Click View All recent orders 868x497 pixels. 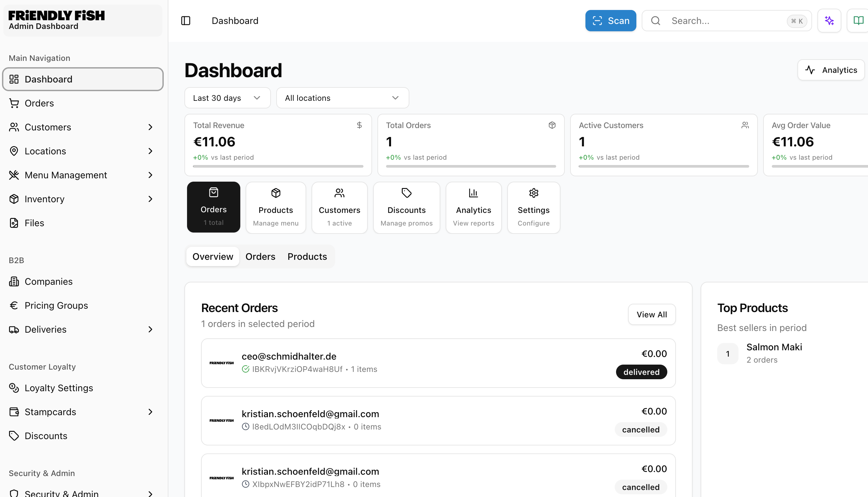coord(651,314)
